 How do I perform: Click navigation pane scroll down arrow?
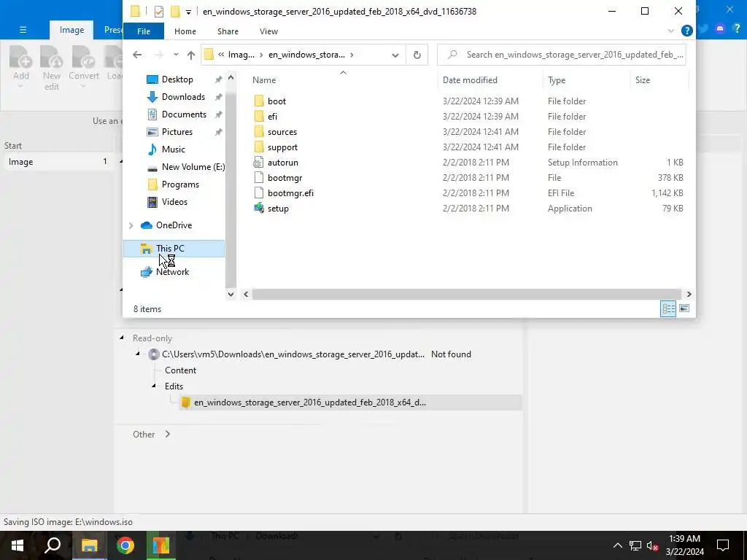tap(231, 295)
